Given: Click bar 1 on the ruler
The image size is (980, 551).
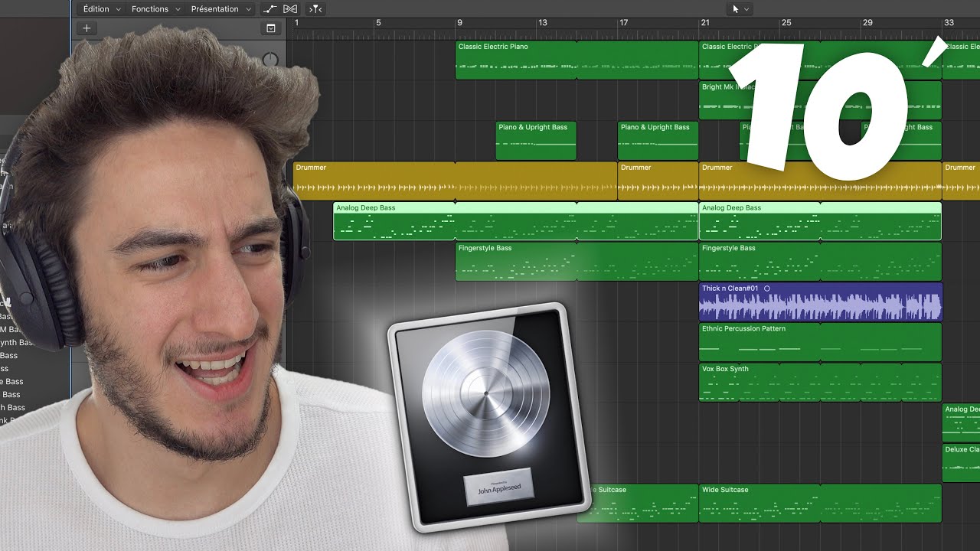Looking at the screenshot, I should 297,23.
